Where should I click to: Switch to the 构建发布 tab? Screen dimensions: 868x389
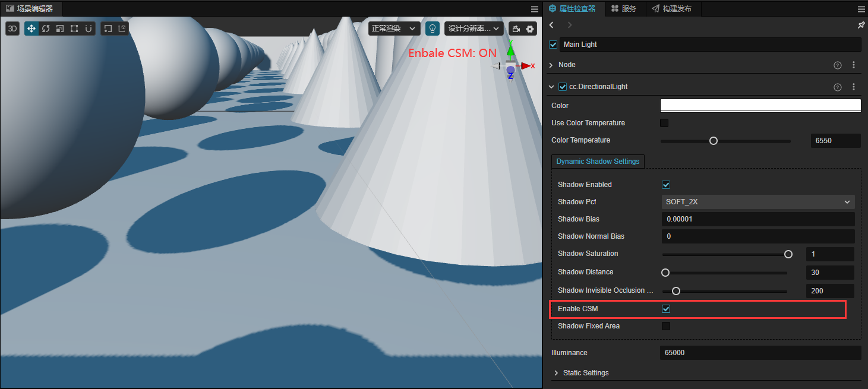coord(671,9)
